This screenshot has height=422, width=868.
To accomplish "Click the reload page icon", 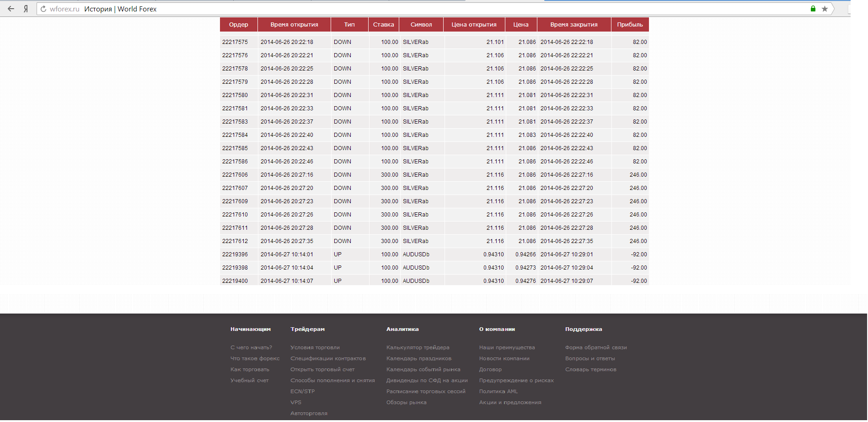I will 43,9.
